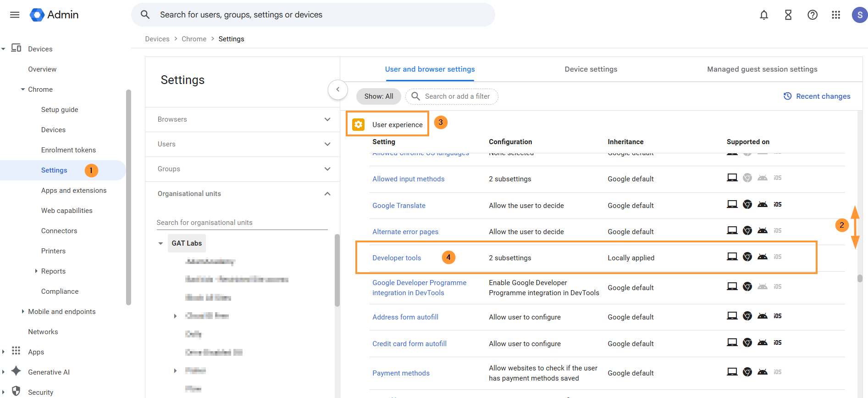Focus Search for organisational units field
This screenshot has width=868, height=398.
242,223
